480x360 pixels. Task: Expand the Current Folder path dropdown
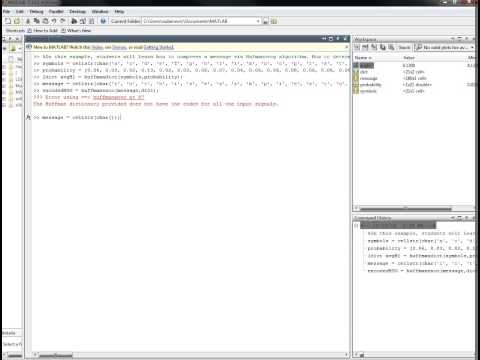[258, 21]
